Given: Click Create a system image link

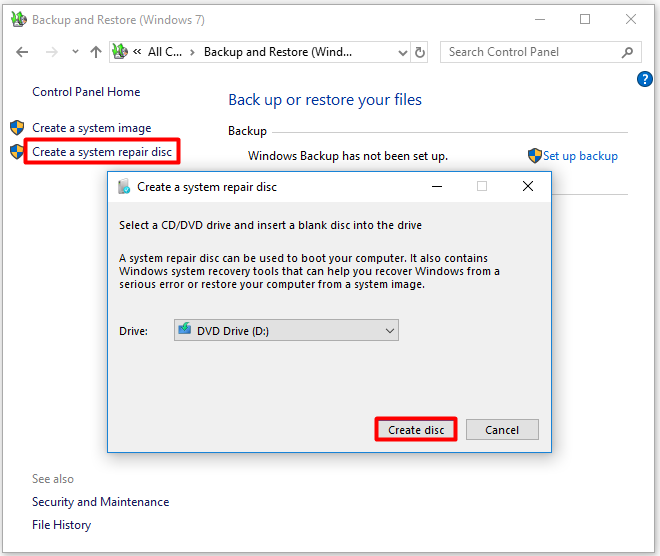Looking at the screenshot, I should pos(91,128).
